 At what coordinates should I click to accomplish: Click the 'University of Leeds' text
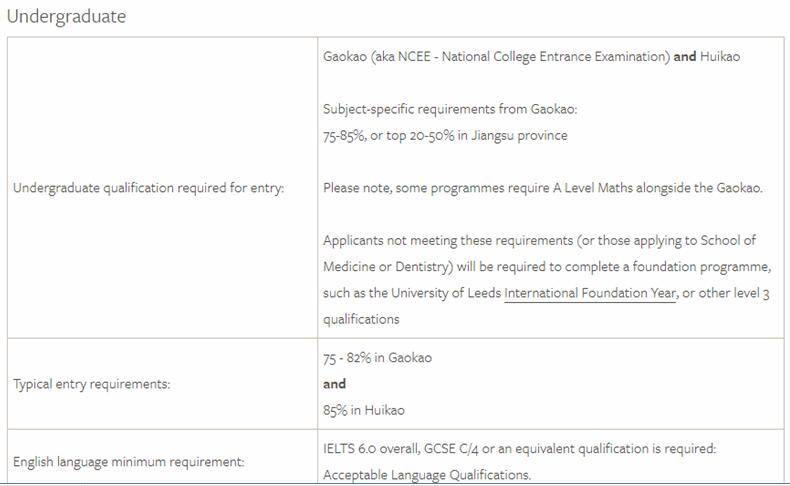coord(441,293)
